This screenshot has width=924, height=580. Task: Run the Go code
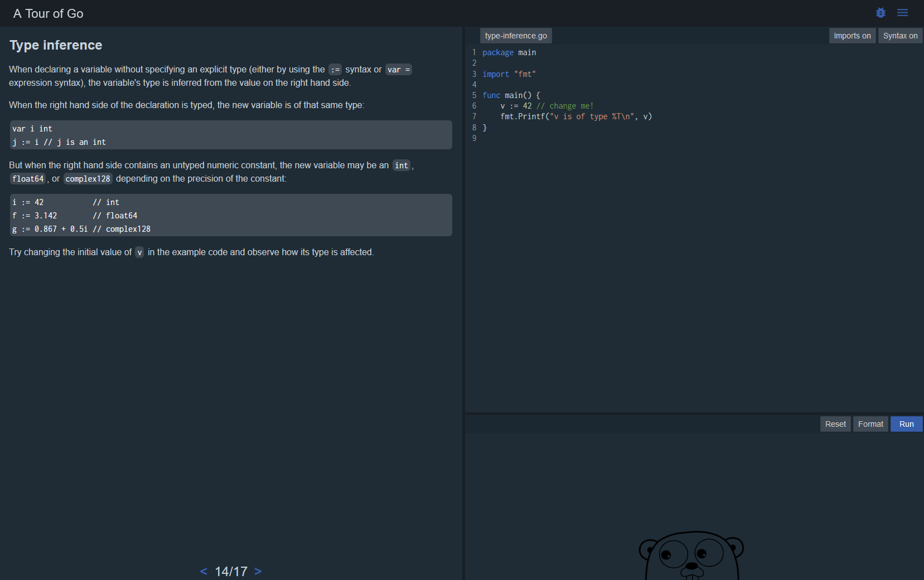(906, 424)
